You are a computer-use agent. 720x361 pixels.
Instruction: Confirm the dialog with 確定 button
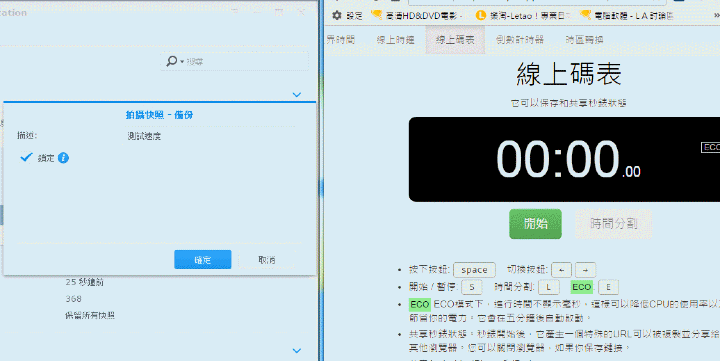click(x=202, y=259)
